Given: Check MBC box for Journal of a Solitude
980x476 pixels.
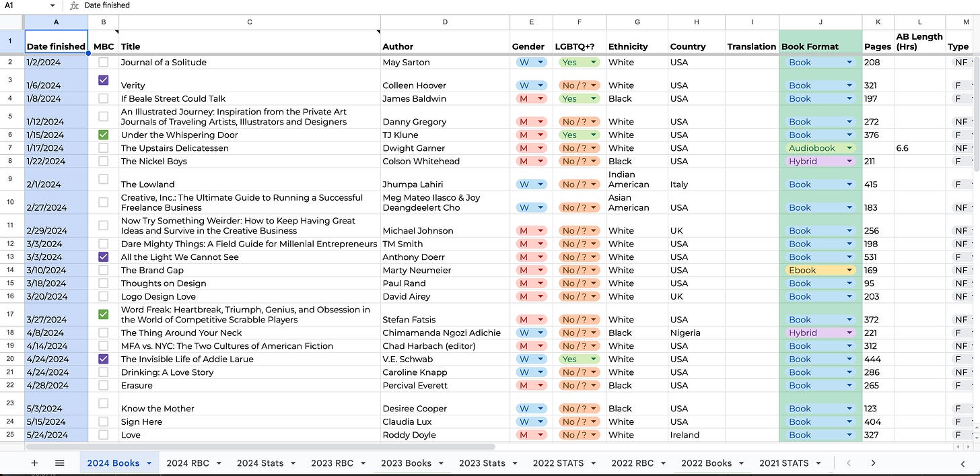Looking at the screenshot, I should tap(103, 62).
